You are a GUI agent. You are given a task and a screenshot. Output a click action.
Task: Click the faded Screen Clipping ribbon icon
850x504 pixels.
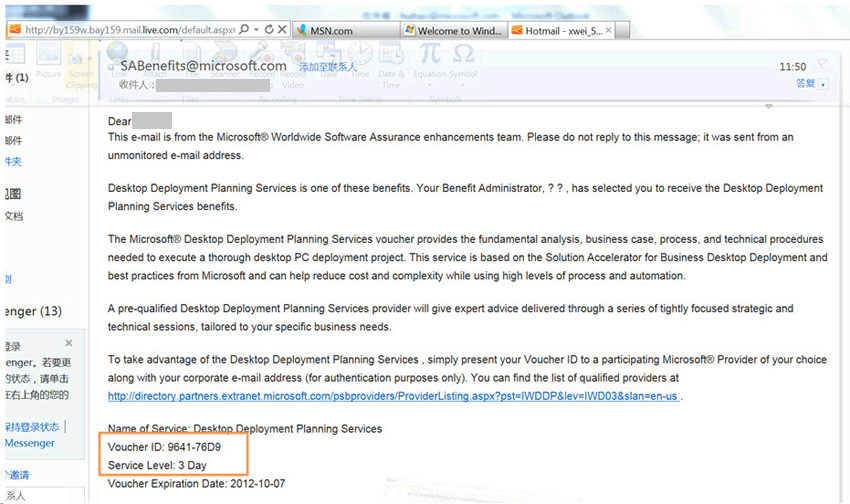click(x=81, y=66)
